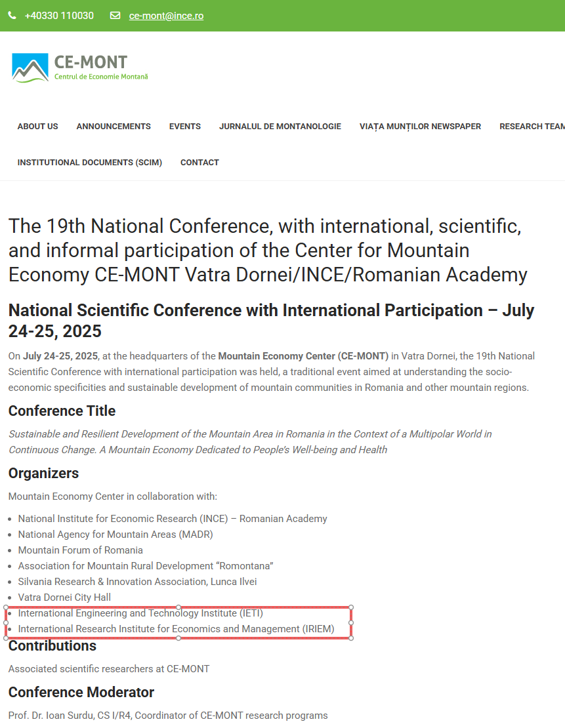Image resolution: width=565 pixels, height=728 pixels.
Task: Click the IETI list item text
Action: [140, 613]
